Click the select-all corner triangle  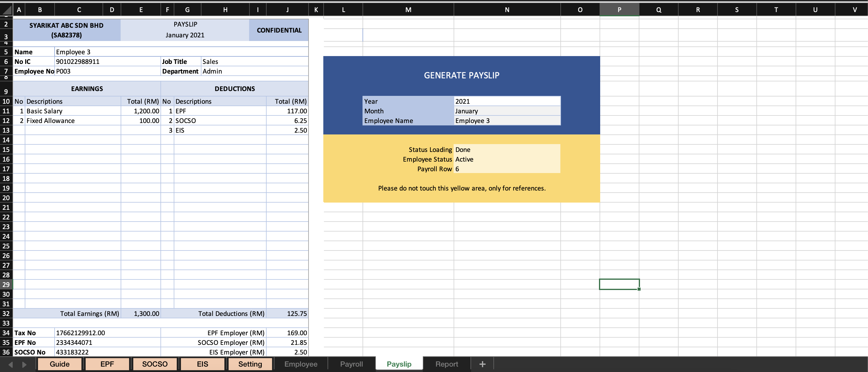tap(6, 9)
